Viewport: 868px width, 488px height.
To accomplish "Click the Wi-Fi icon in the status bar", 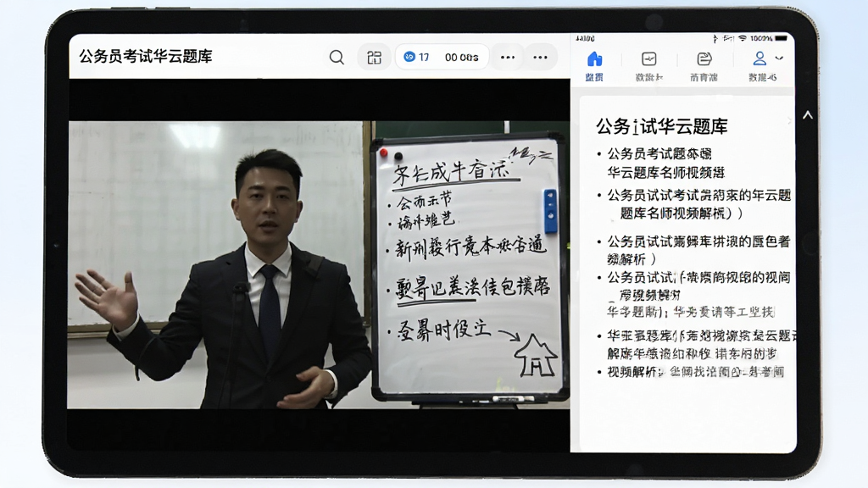I will click(x=743, y=38).
